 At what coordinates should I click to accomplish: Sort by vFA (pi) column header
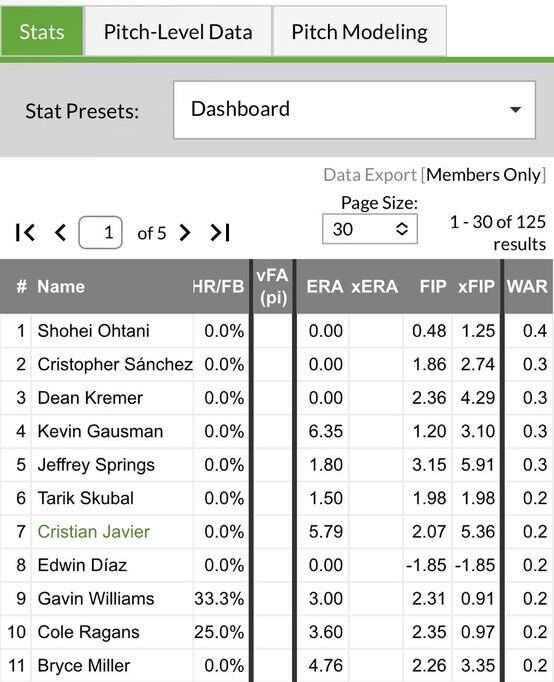[273, 287]
